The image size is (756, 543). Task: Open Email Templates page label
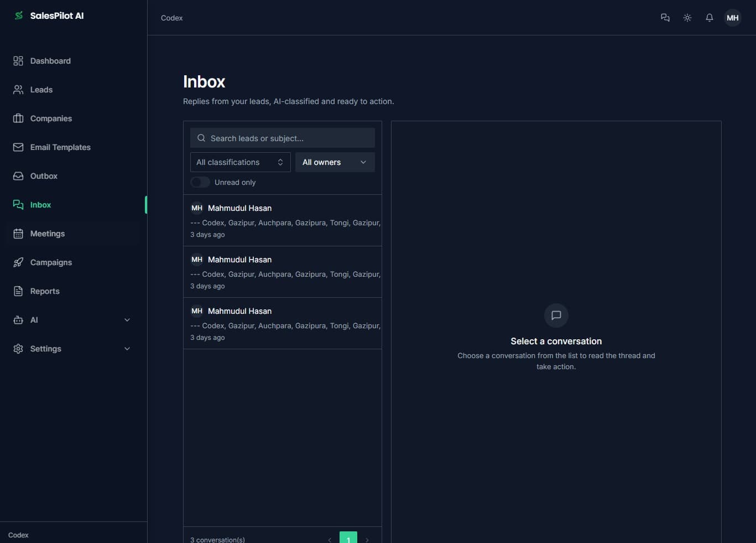[60, 147]
